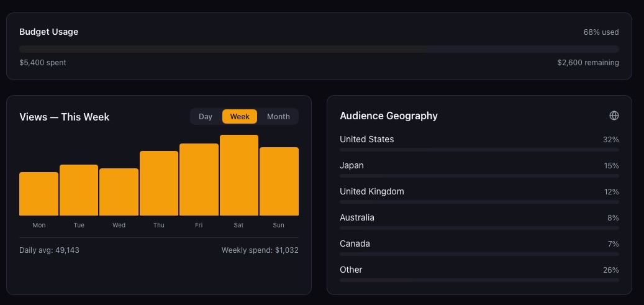
Task: Select the Friday views bar
Action: pyautogui.click(x=199, y=180)
